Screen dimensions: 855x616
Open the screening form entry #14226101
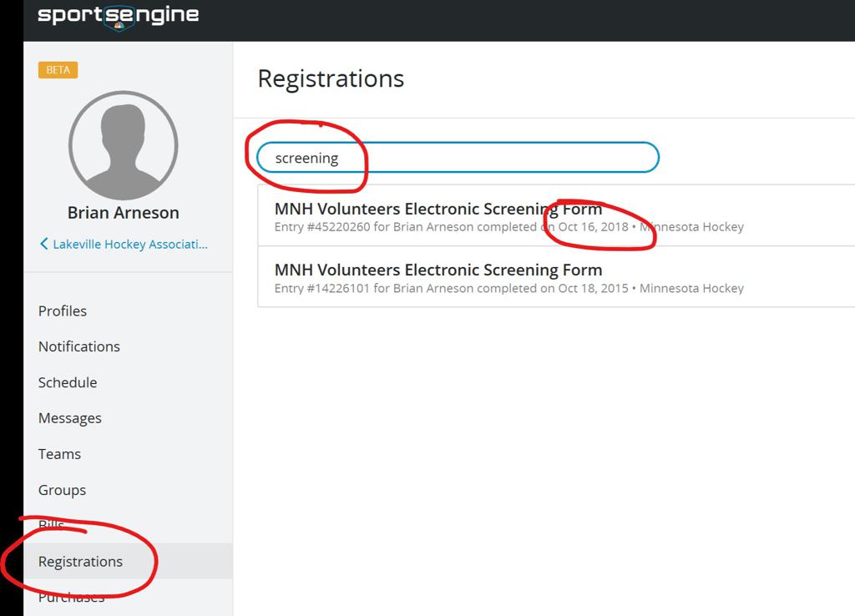438,270
